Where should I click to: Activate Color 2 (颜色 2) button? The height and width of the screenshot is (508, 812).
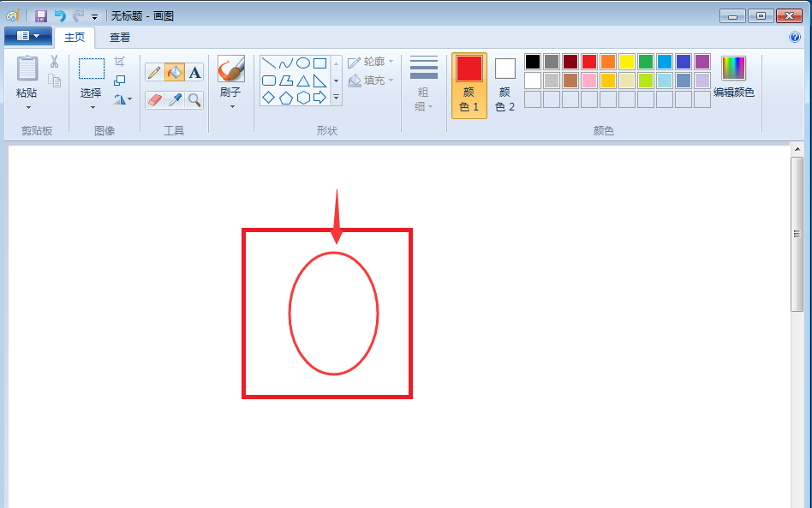pyautogui.click(x=505, y=86)
